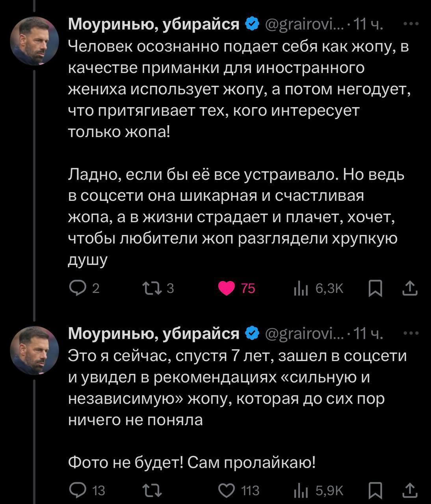The height and width of the screenshot is (504, 431).
Task: Open author name link on first tweet
Action: point(154,24)
